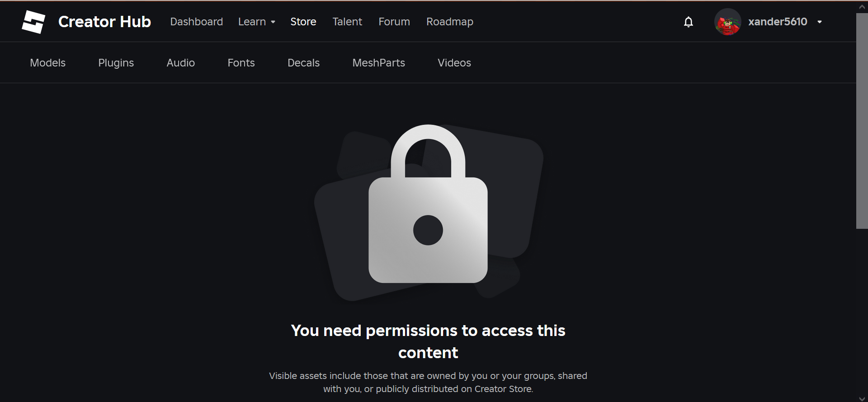Browse the MeshParts category
868x402 pixels.
[379, 63]
